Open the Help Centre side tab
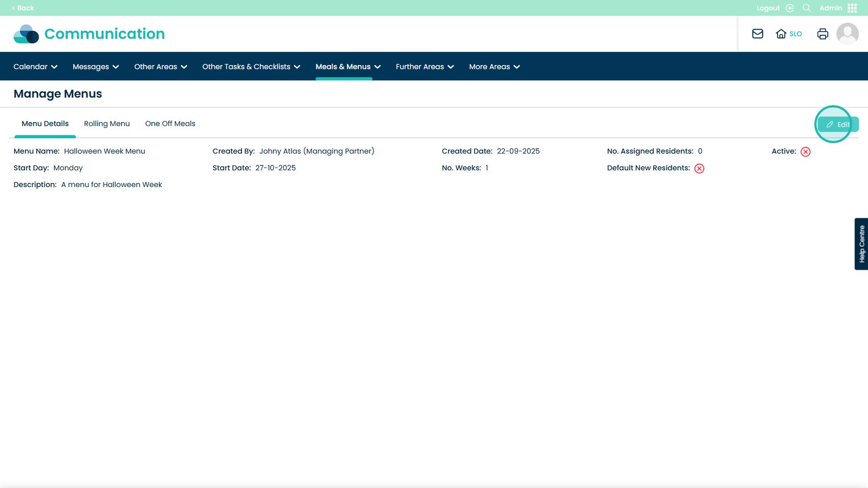Screen dimensions: 868x488 click(x=861, y=244)
